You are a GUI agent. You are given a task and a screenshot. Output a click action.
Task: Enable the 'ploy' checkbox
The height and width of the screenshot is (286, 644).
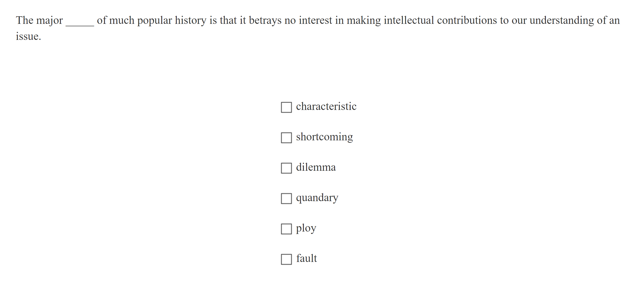click(286, 229)
